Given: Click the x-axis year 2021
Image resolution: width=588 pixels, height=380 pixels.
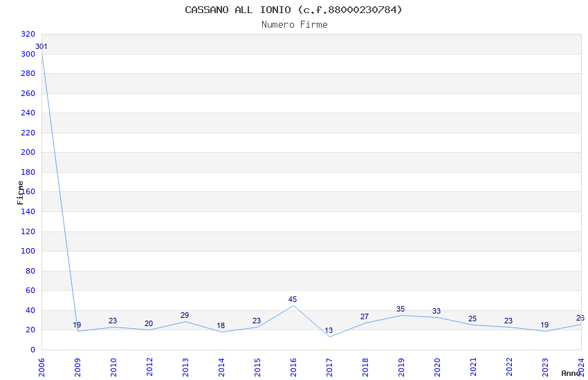Looking at the screenshot, I should [x=474, y=368].
